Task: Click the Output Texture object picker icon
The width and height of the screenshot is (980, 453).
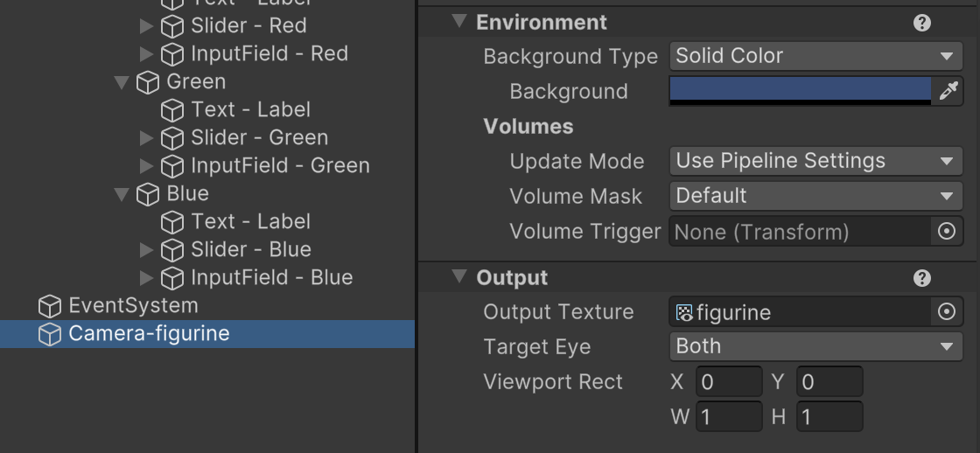Action: click(946, 312)
